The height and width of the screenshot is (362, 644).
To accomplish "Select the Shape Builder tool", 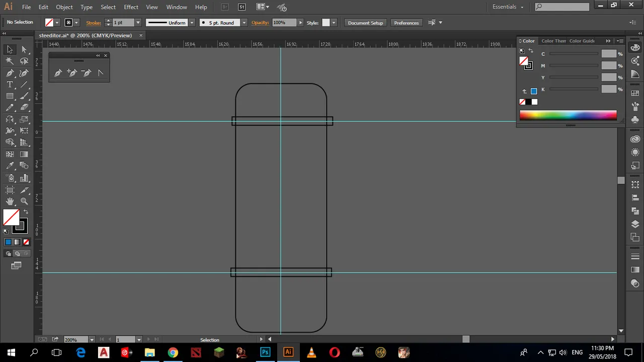I will [10, 142].
